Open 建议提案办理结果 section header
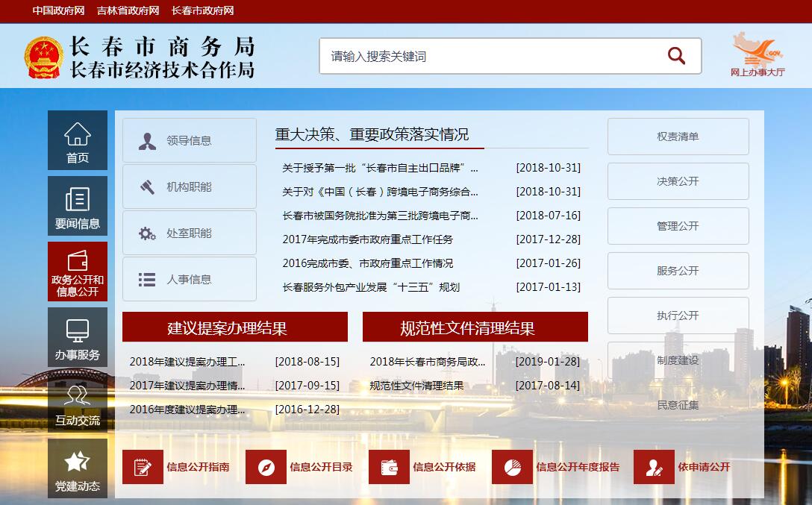Image resolution: width=812 pixels, height=505 pixels. (x=235, y=327)
